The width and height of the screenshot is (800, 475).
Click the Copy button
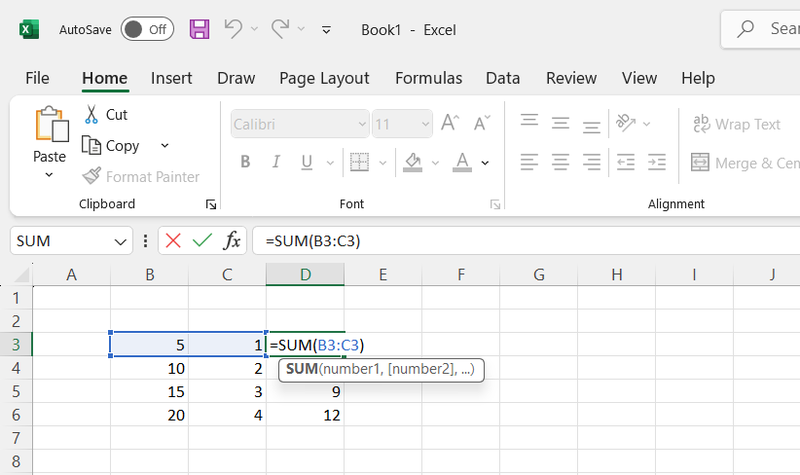111,146
